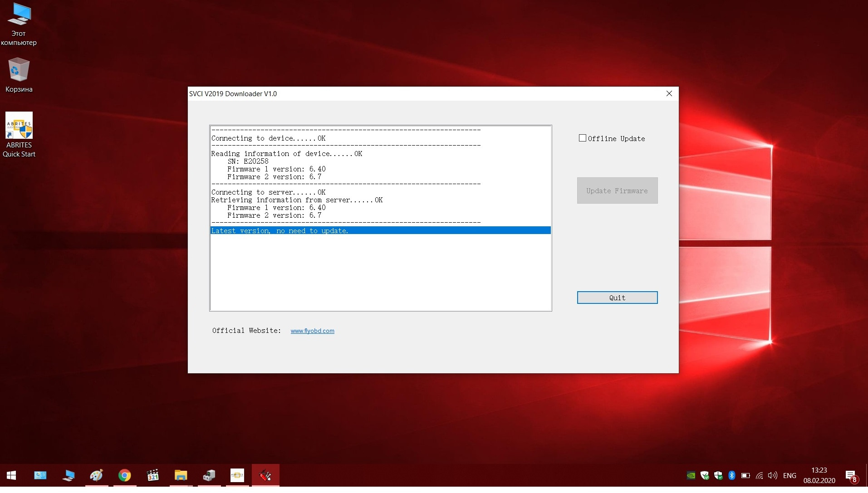Switch to the SVCI downloader taskbar icon
The image size is (868, 493).
tap(265, 475)
